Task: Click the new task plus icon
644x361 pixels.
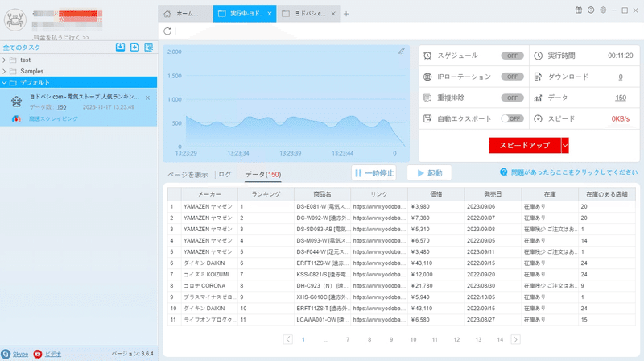Action: click(134, 48)
